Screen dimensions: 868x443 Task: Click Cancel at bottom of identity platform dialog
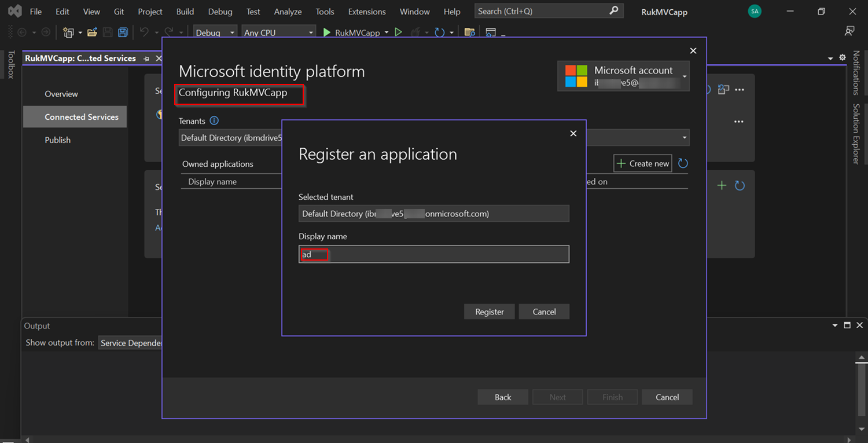click(667, 397)
